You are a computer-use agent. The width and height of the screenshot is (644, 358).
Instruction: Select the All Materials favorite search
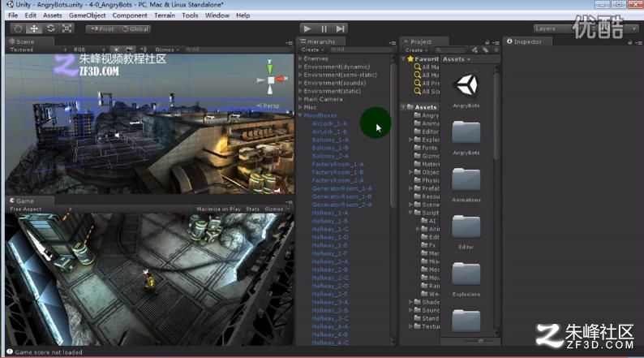coord(427,67)
